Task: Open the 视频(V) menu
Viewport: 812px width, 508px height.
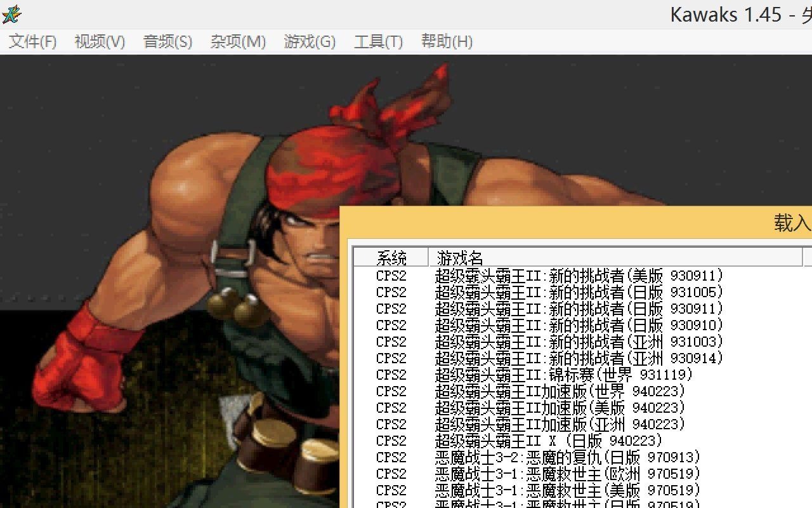Action: pos(100,42)
